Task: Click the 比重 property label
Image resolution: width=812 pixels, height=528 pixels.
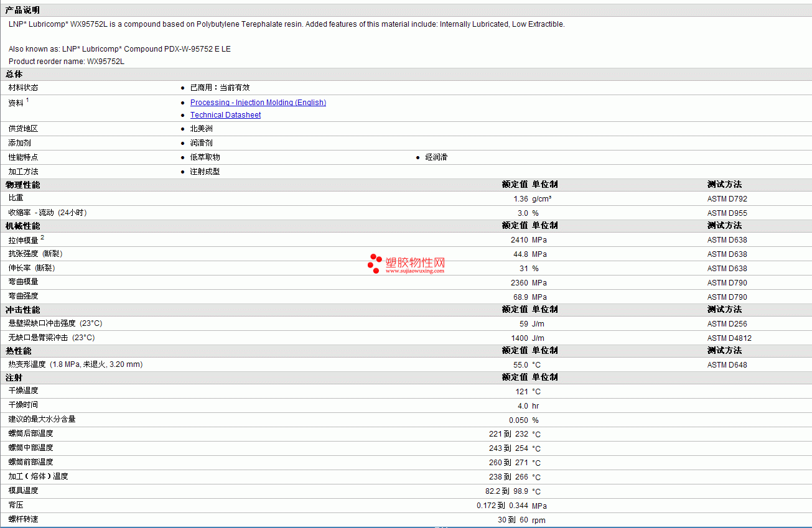Action: pyautogui.click(x=16, y=198)
